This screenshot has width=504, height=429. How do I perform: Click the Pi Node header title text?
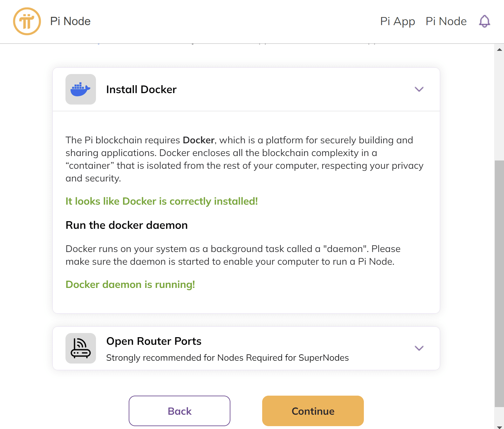pyautogui.click(x=70, y=21)
